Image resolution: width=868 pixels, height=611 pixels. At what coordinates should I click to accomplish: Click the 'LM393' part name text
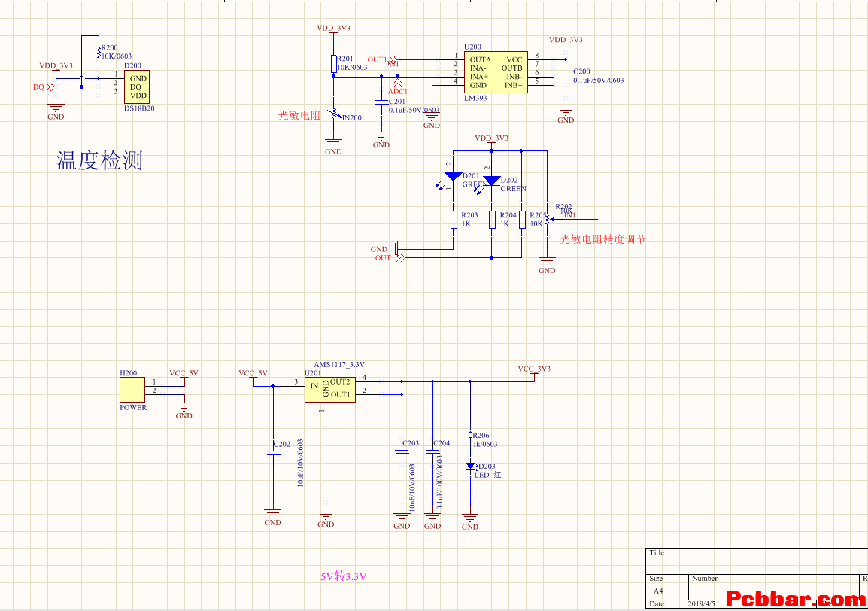[x=475, y=98]
